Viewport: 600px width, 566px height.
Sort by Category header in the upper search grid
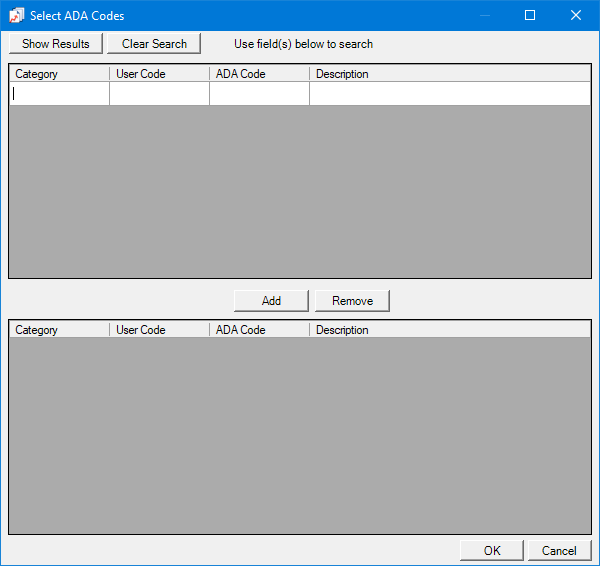point(59,74)
